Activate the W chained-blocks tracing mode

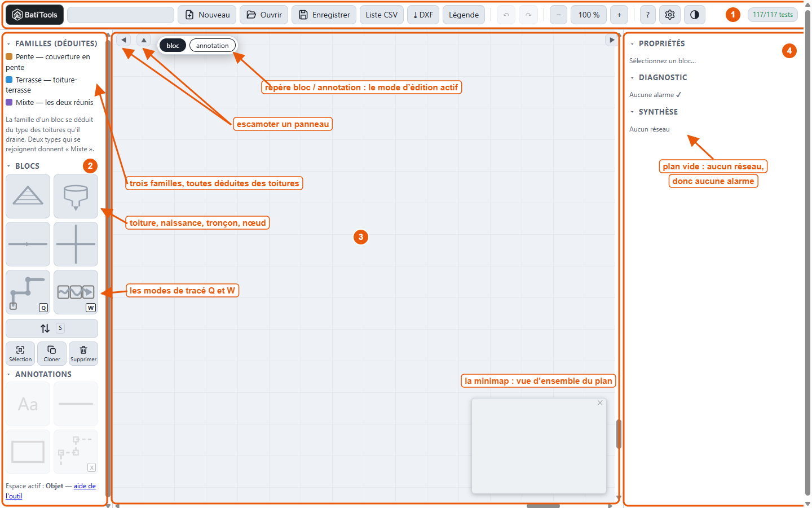tap(76, 292)
